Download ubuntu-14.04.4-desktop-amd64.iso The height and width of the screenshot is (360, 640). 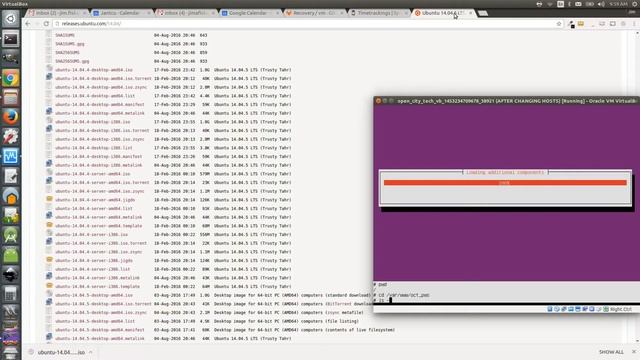[94, 70]
